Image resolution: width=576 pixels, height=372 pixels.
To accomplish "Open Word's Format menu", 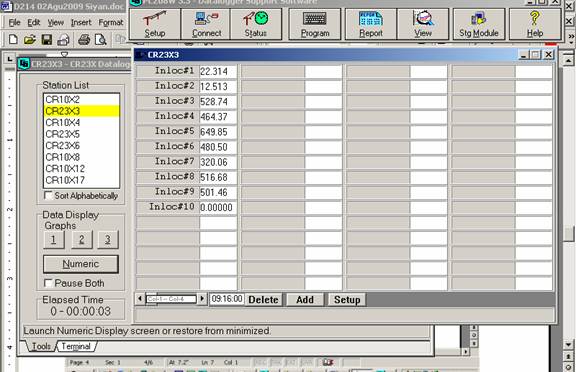I will pyautogui.click(x=111, y=23).
